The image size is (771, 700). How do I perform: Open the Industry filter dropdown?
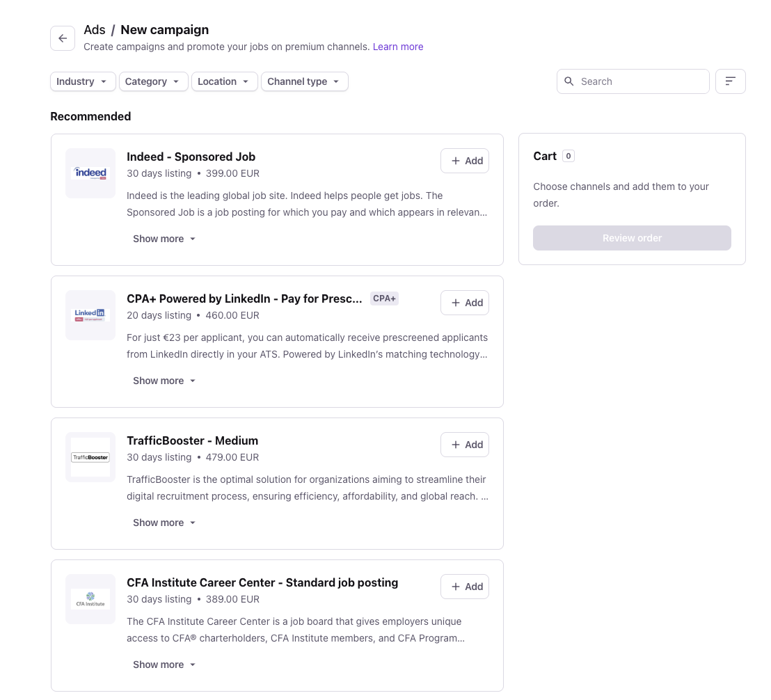click(82, 81)
